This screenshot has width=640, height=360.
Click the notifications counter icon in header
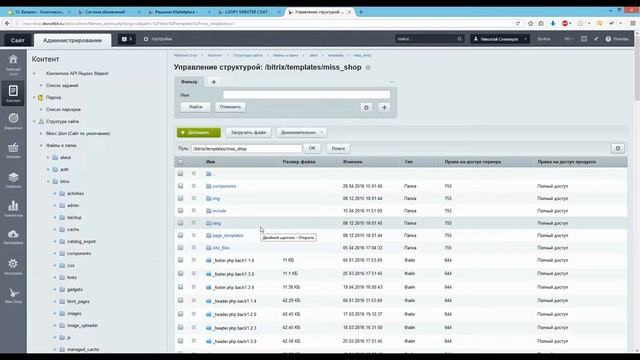coord(127,39)
